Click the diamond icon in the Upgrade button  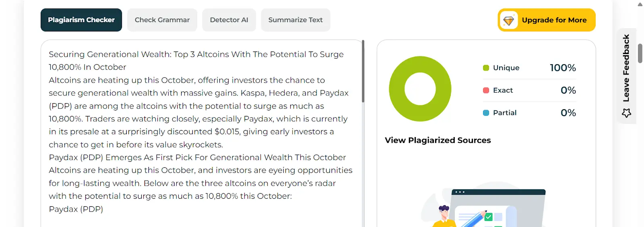(509, 20)
